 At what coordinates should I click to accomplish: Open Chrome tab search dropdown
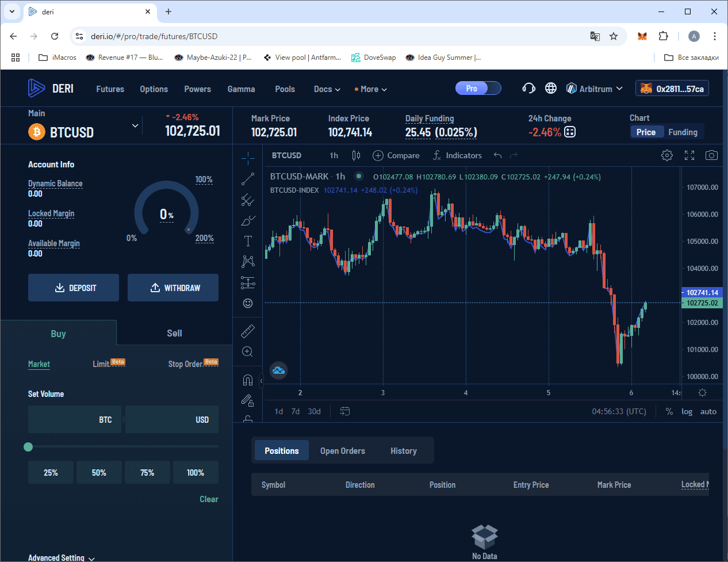tap(12, 12)
